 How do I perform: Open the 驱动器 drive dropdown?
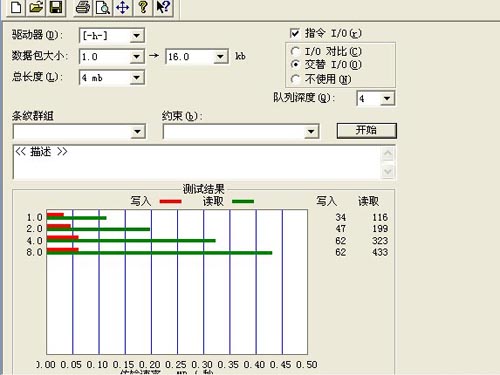coord(136,36)
